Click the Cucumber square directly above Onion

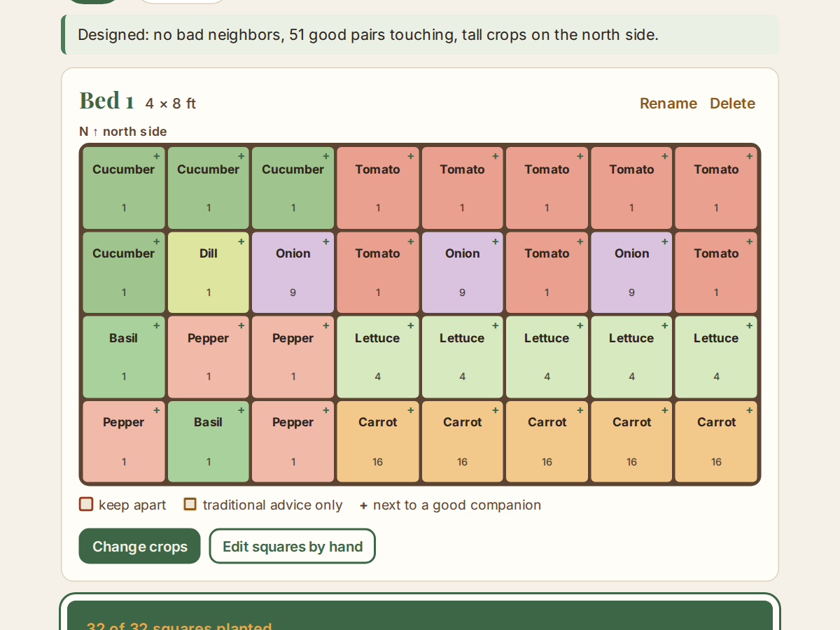293,188
